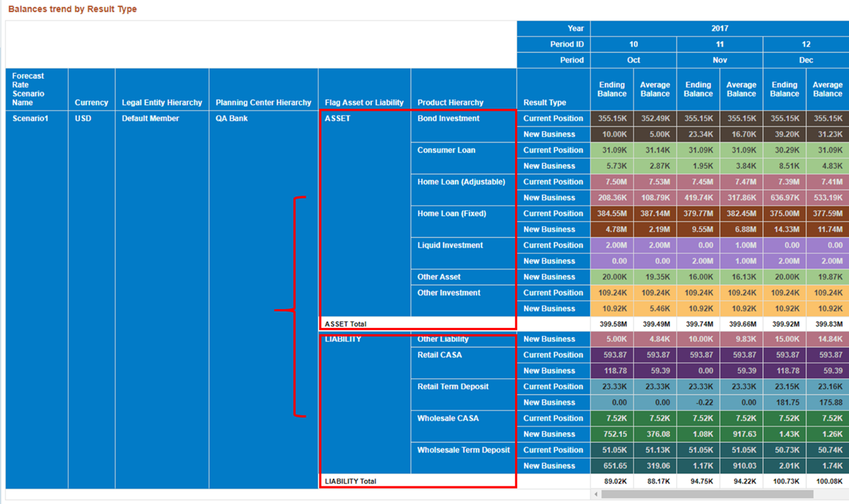
Task: Select the 'Oct' period header
Action: pos(634,60)
